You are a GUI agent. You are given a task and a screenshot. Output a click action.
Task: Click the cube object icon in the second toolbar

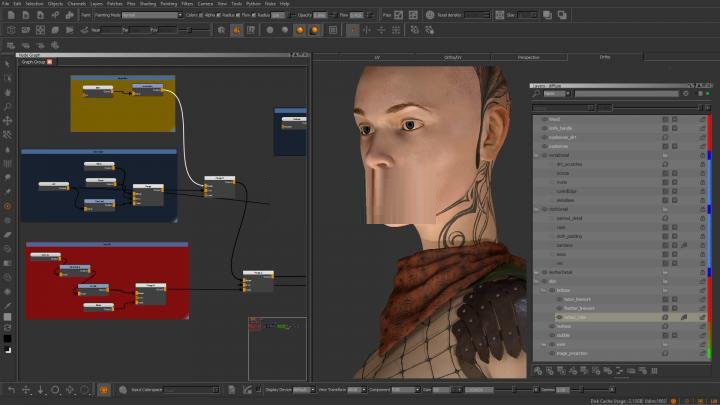(11, 30)
